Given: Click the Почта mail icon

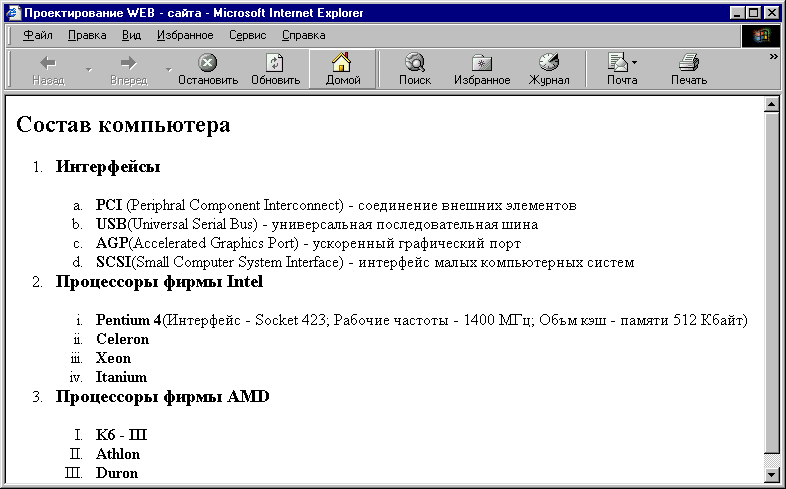Looking at the screenshot, I should pyautogui.click(x=618, y=62).
